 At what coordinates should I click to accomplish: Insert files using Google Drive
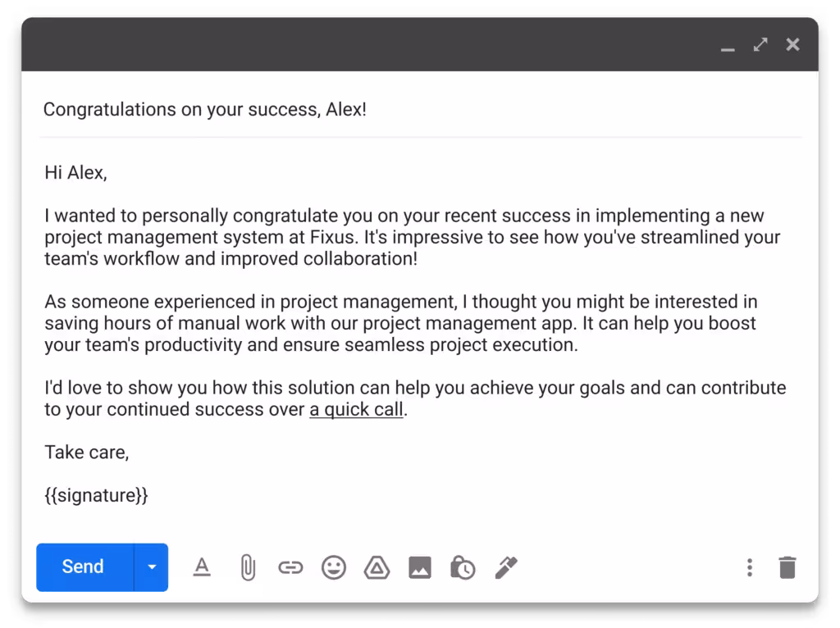(377, 567)
